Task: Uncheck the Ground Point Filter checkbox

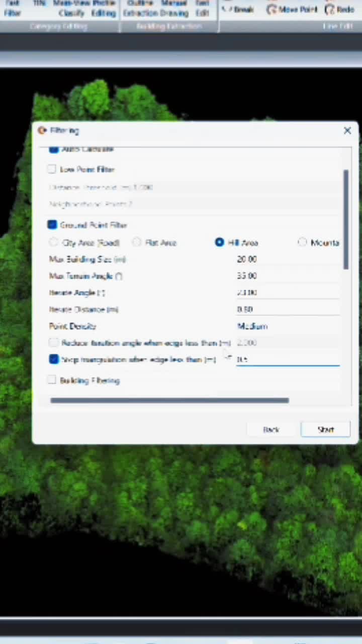Action: tap(52, 225)
